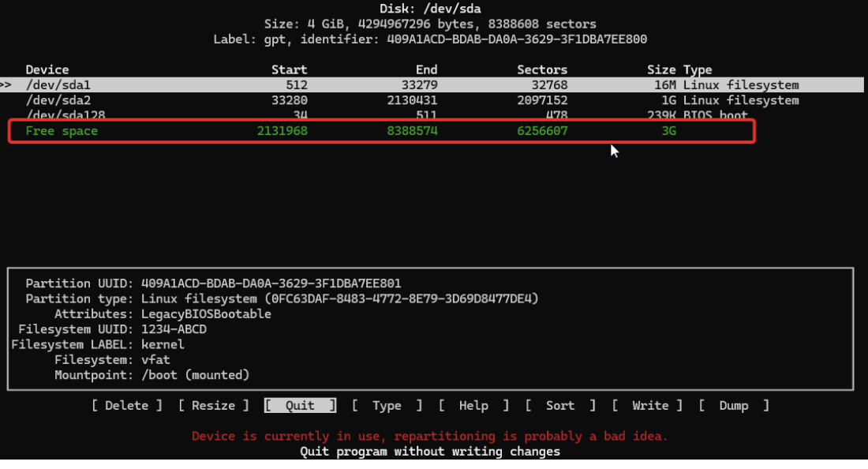Choose the Resize option

coord(213,405)
